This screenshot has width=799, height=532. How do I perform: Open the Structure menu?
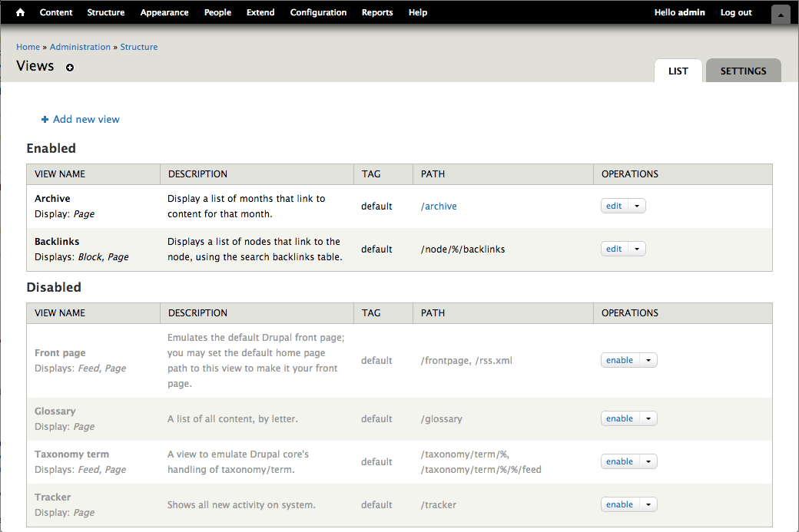point(105,12)
